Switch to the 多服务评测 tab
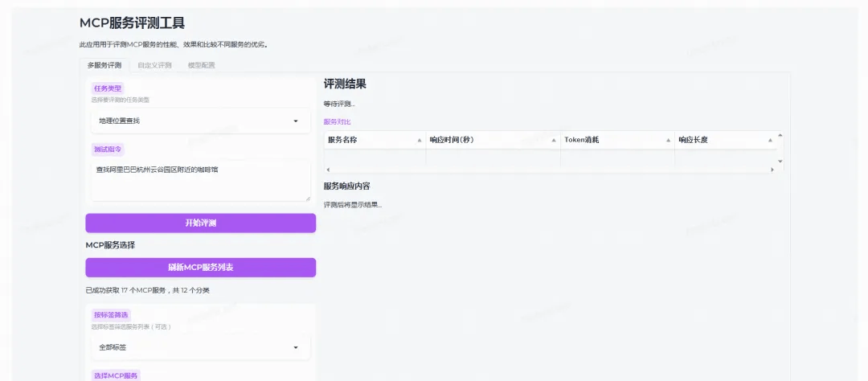Viewport: 868px width, 381px height. coord(104,65)
